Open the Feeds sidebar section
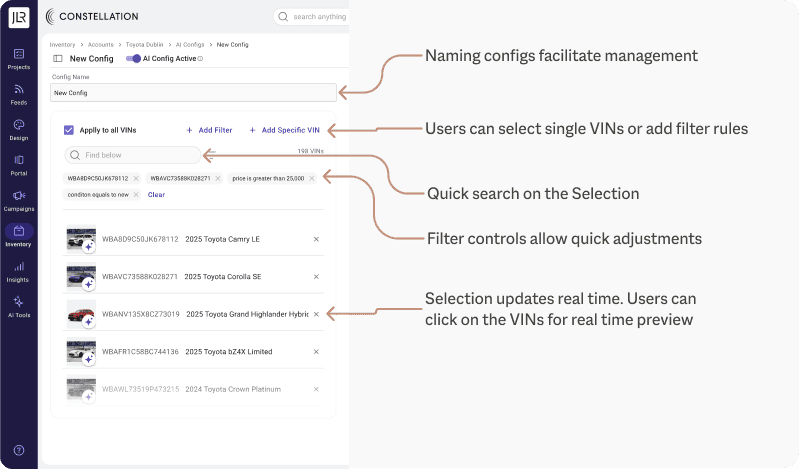The height and width of the screenshot is (469, 799). coord(18,93)
